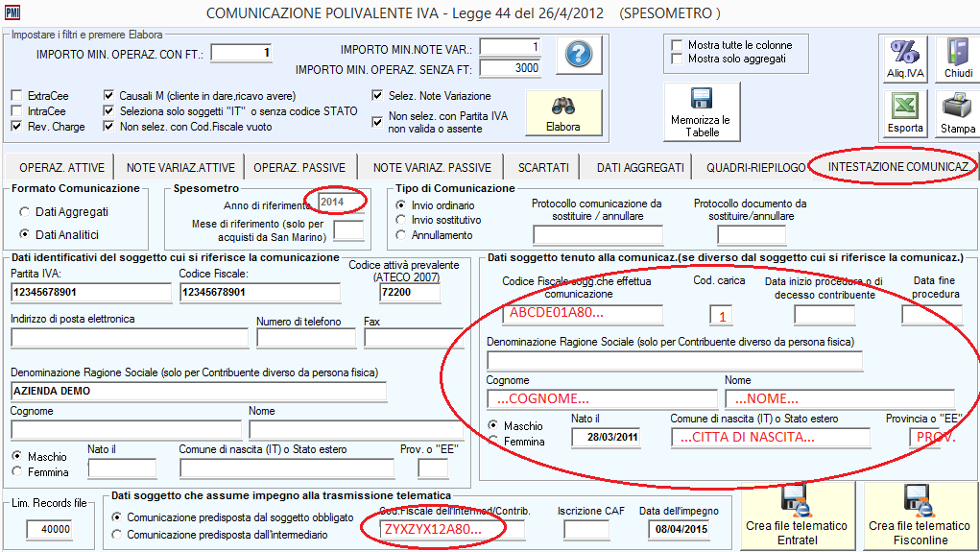Viewport: 980px width, 552px height.
Task: Click the Chiudi door button
Action: [958, 59]
